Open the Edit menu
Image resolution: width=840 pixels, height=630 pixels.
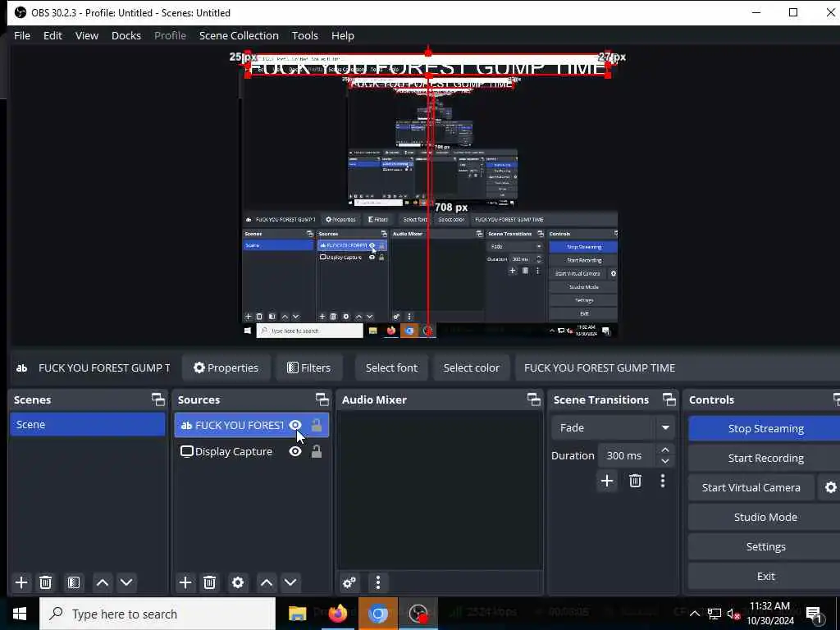coord(52,35)
